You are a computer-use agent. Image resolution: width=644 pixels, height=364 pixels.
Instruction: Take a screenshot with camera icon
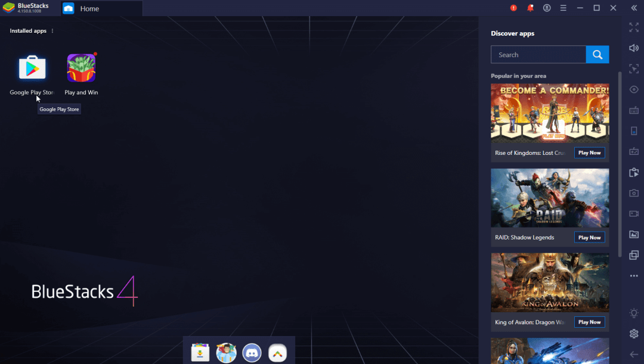coord(634,193)
